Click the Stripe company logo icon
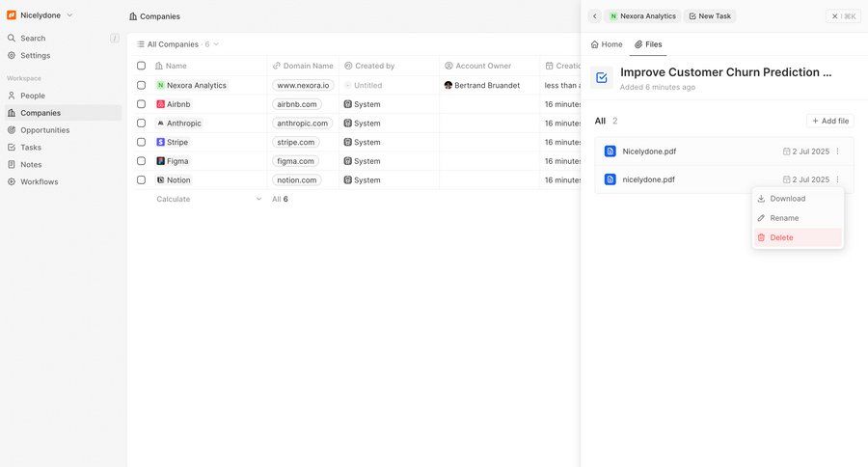Viewport: 868px width, 467px height. pyautogui.click(x=160, y=142)
